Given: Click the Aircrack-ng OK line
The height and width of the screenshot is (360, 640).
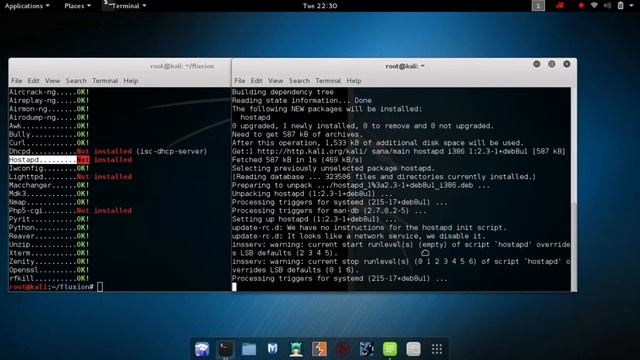Looking at the screenshot, I should click(x=49, y=92).
